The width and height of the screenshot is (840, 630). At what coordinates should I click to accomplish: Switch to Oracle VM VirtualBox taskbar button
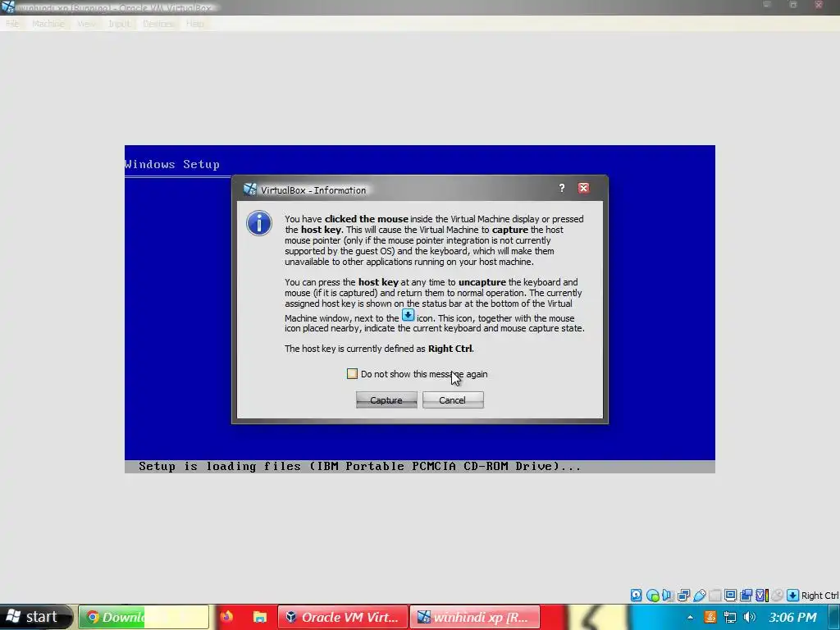[343, 617]
